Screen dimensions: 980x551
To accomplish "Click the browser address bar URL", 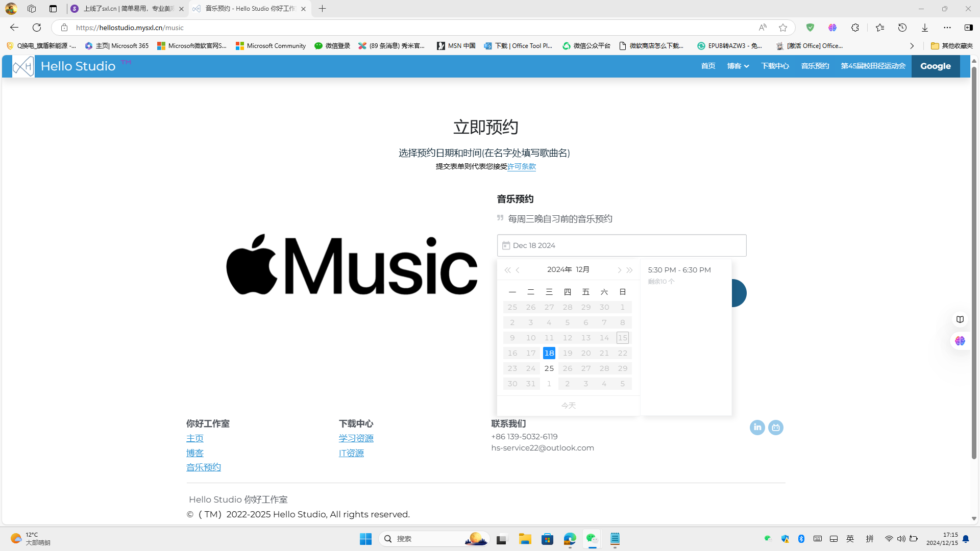I will 130,28.
